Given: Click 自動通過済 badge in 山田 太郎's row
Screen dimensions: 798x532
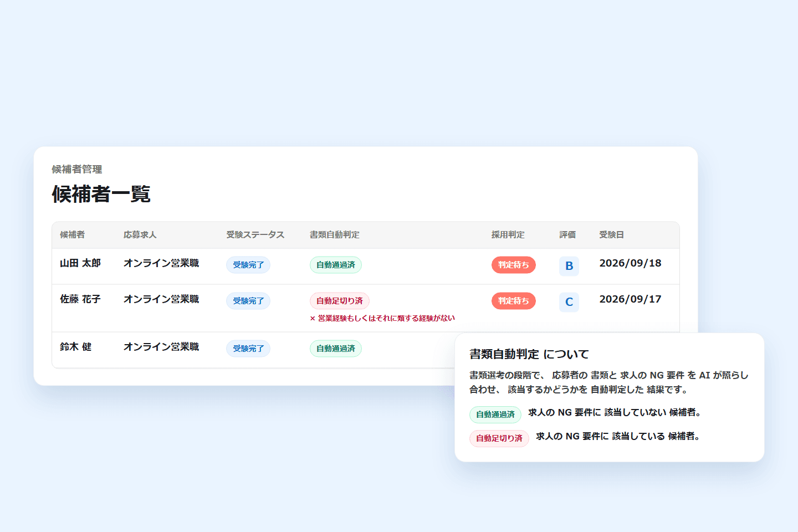Looking at the screenshot, I should coord(336,265).
